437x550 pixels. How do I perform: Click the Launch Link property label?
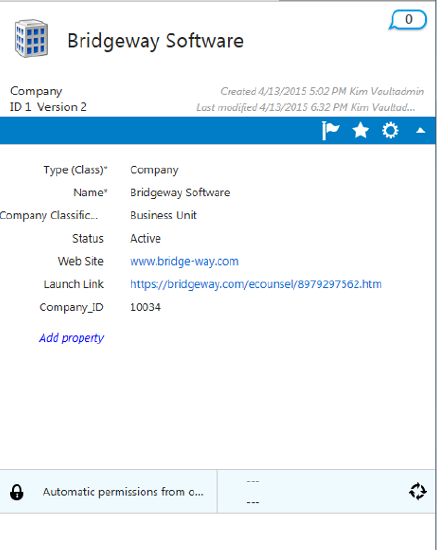coord(74,284)
